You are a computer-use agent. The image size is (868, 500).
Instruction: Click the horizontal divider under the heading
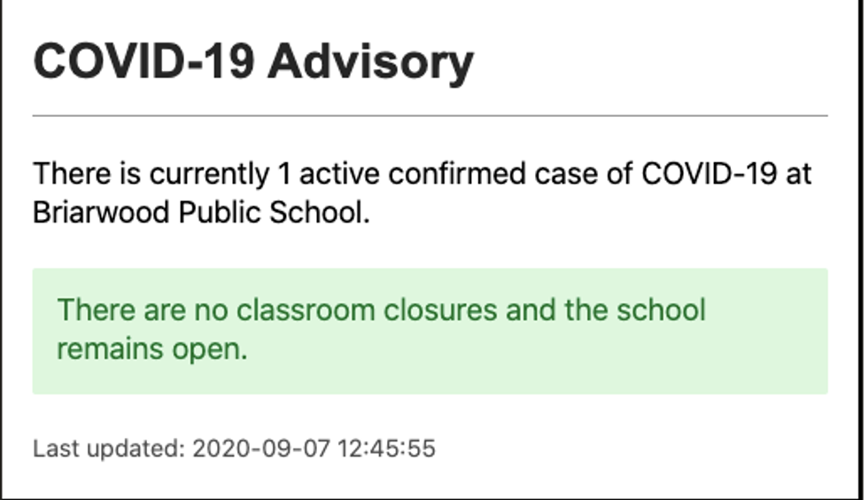coord(430,115)
